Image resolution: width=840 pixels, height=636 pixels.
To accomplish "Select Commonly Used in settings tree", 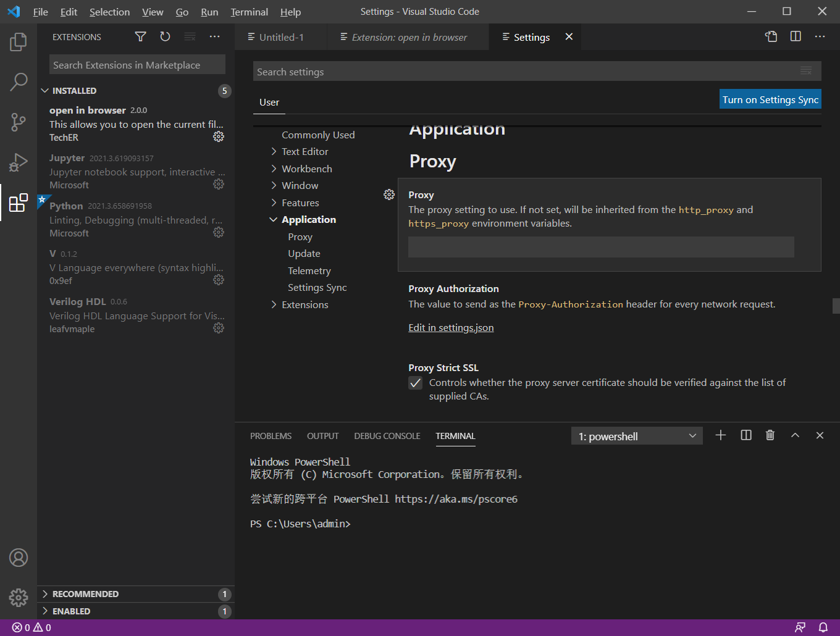I will (x=318, y=135).
